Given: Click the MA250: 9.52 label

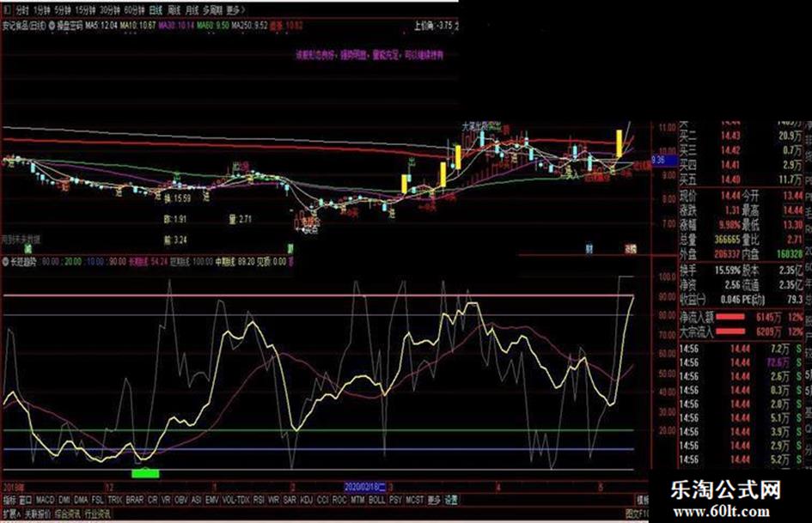Looking at the screenshot, I should [249, 25].
